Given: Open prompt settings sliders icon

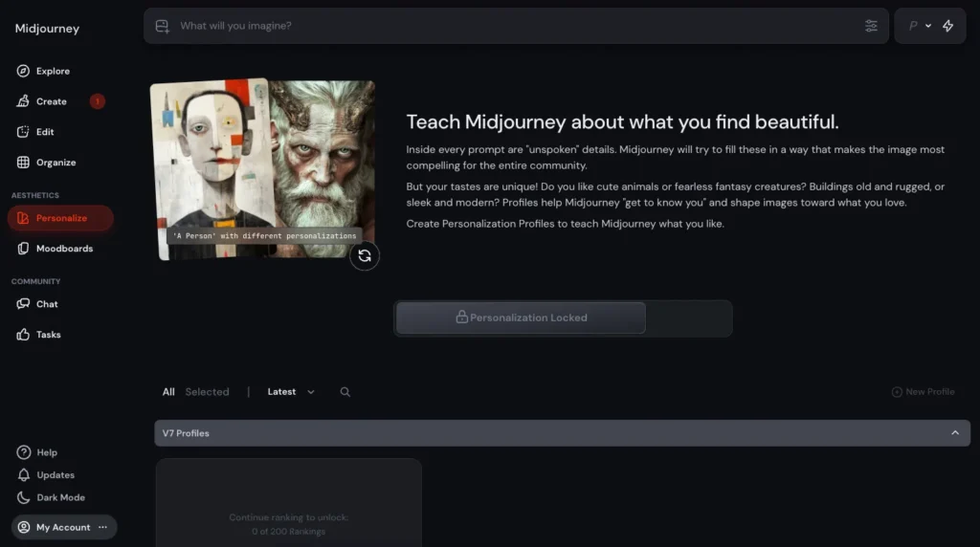Looking at the screenshot, I should click(x=871, y=26).
